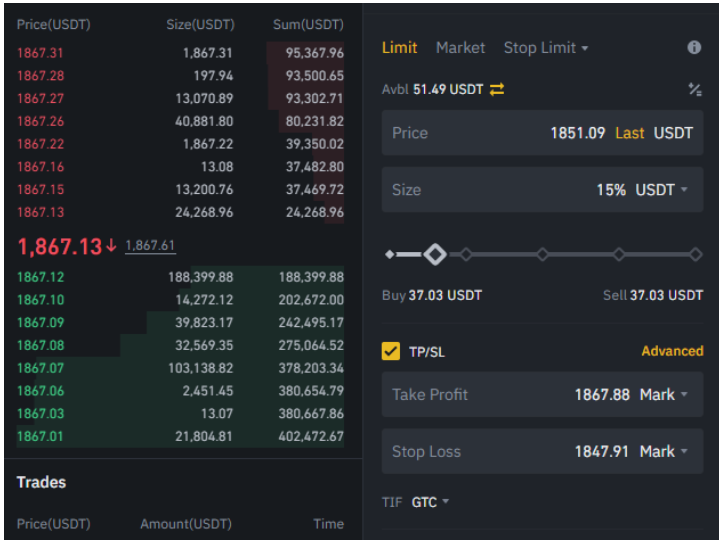Open the Stop Loss Mark dropdown
The width and height of the screenshot is (721, 543).
click(664, 452)
